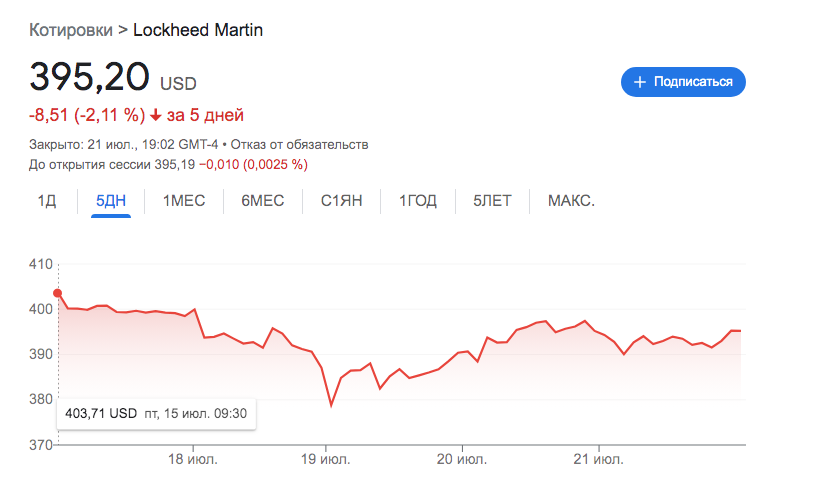Select the 5ДН time range tab
Image resolution: width=813 pixels, height=481 pixels.
click(111, 201)
